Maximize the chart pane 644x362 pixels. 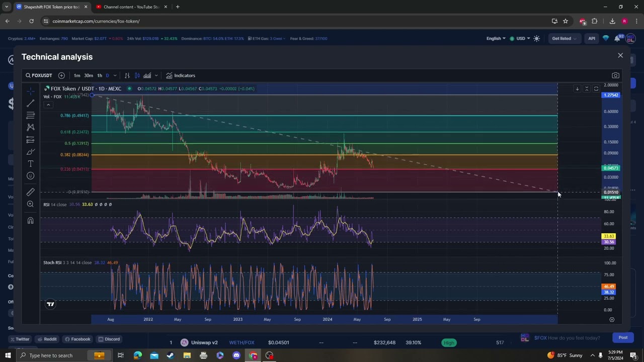[596, 89]
